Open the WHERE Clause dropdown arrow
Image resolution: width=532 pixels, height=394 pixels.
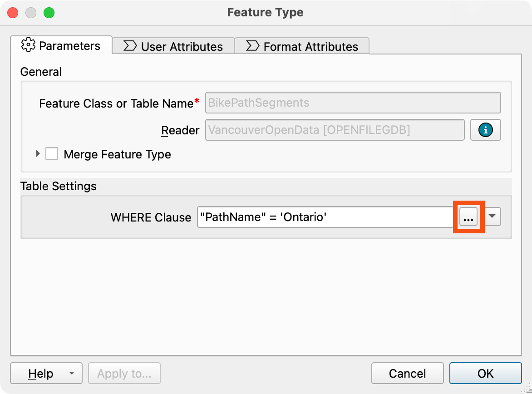[x=493, y=217]
